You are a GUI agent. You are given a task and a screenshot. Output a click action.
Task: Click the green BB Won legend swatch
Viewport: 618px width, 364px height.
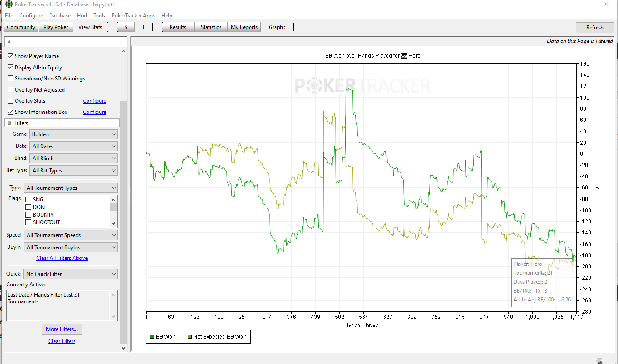152,337
